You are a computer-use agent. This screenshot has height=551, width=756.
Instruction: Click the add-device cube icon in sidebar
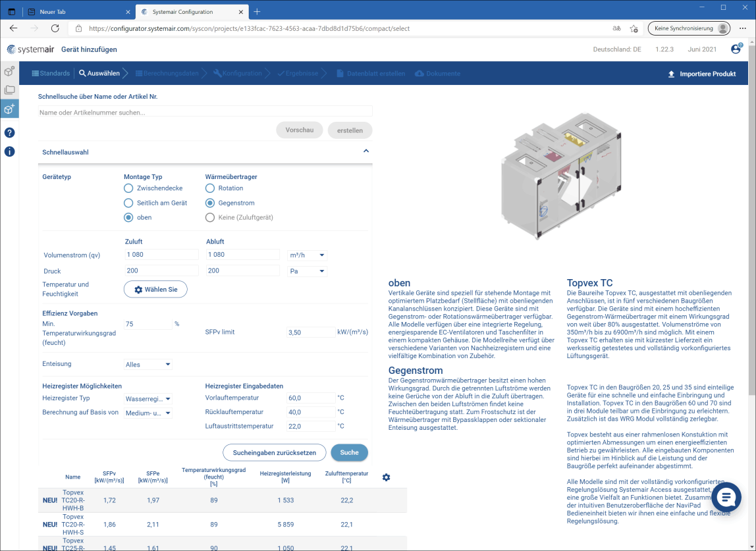click(9, 109)
